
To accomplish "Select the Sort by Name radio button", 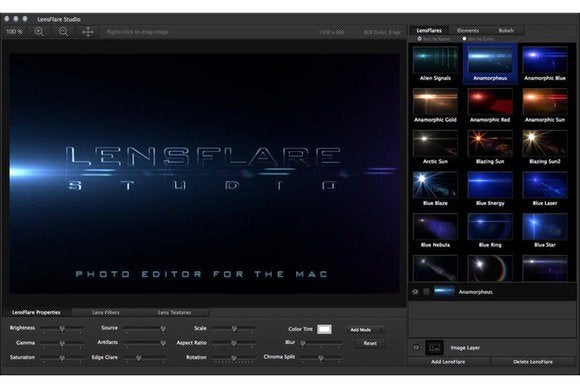I will 419,38.
